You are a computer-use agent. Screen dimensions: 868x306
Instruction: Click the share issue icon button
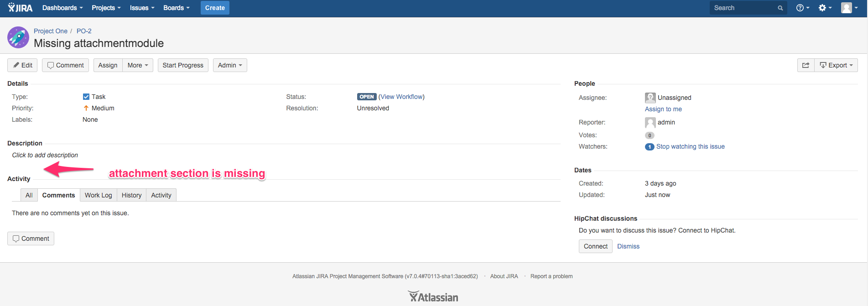click(806, 65)
